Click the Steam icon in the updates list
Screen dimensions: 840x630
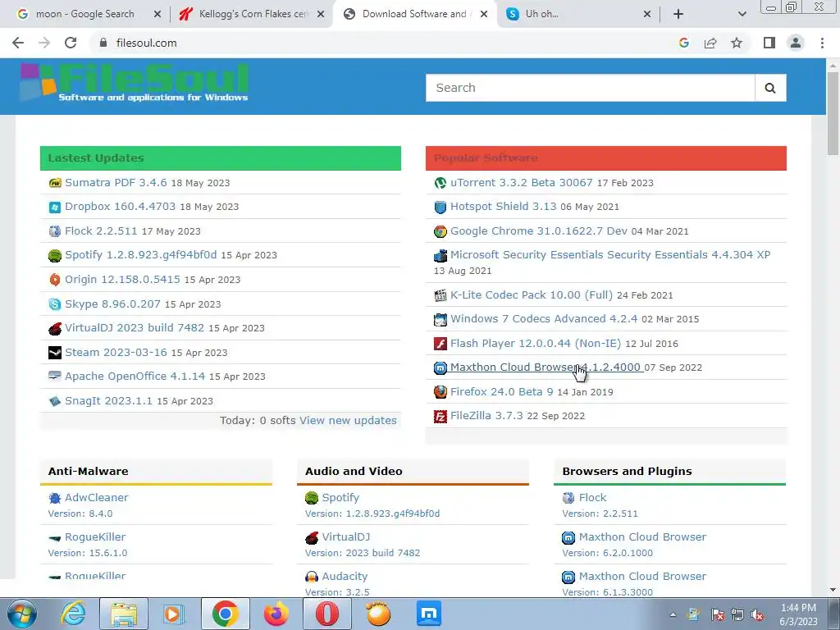(x=55, y=353)
